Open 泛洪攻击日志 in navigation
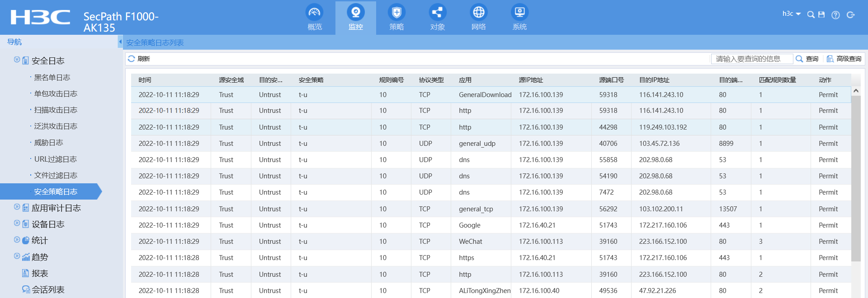The image size is (868, 298). click(56, 126)
